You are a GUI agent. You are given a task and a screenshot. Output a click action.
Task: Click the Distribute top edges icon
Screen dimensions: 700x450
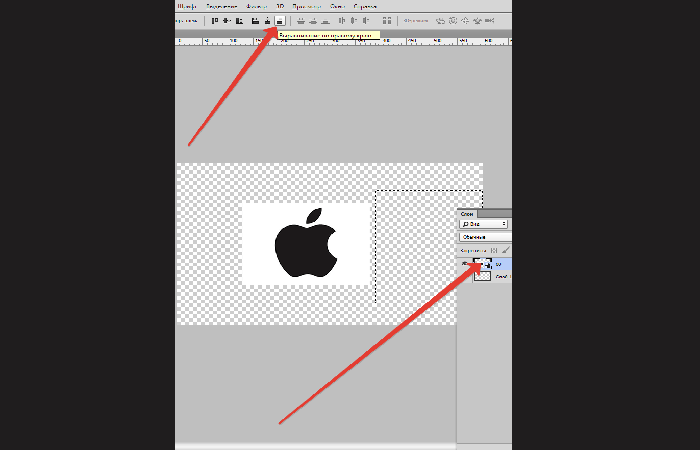click(x=301, y=21)
